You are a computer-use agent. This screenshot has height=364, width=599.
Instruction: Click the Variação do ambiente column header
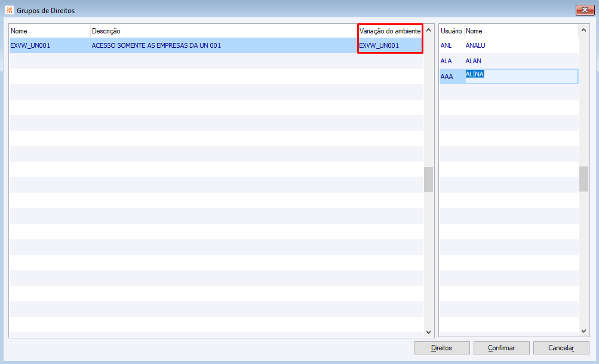tap(389, 31)
